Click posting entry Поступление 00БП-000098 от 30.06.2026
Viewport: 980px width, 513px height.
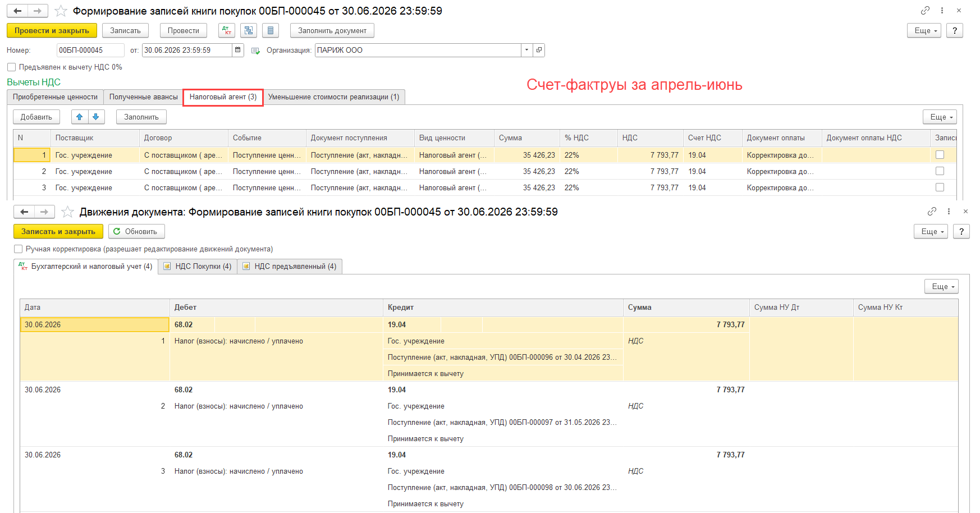click(502, 488)
